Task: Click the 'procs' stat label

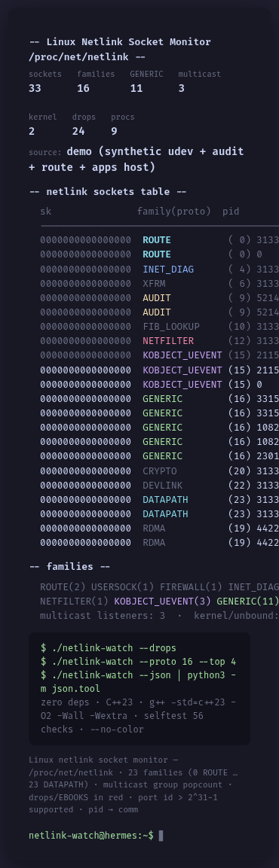Action: (123, 117)
